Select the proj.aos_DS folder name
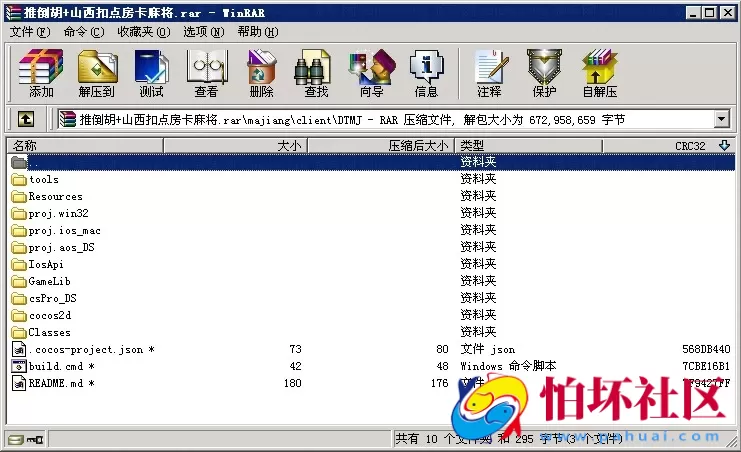The height and width of the screenshot is (452, 741). tap(61, 248)
